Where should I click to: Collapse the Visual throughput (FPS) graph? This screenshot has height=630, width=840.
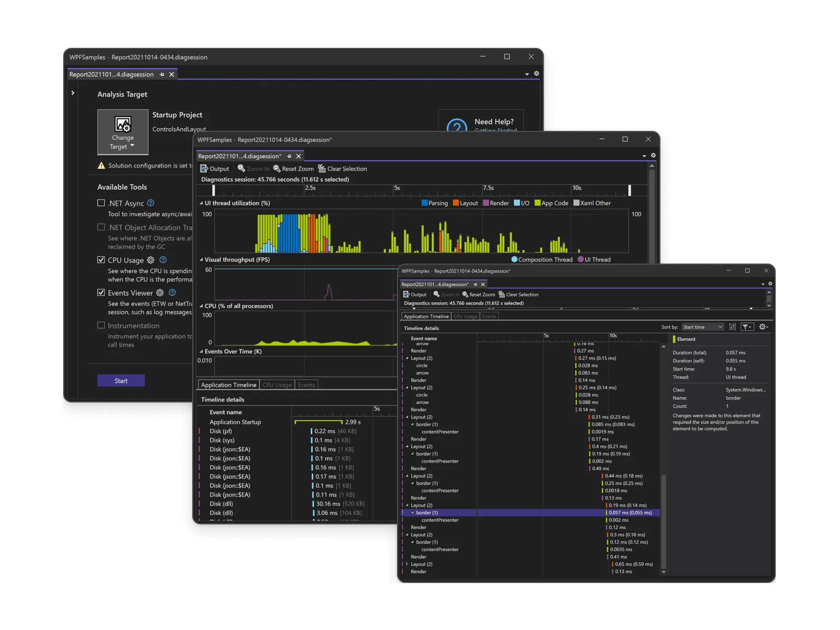[x=201, y=259]
